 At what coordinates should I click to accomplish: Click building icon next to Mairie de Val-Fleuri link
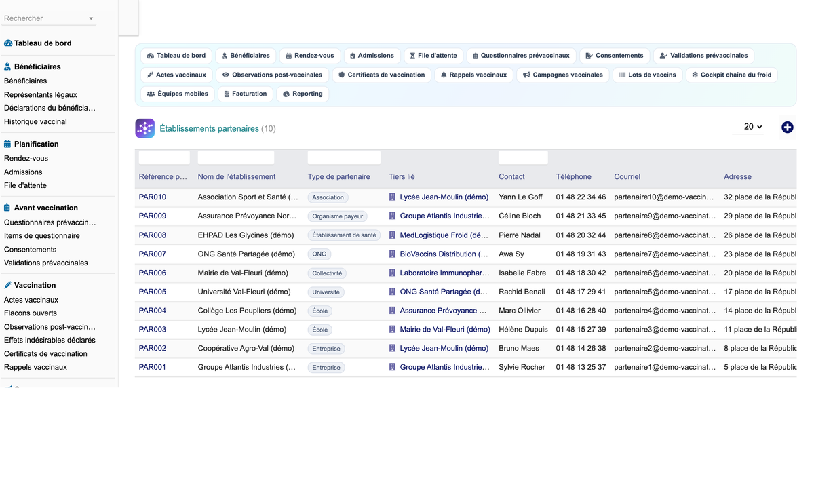tap(392, 330)
